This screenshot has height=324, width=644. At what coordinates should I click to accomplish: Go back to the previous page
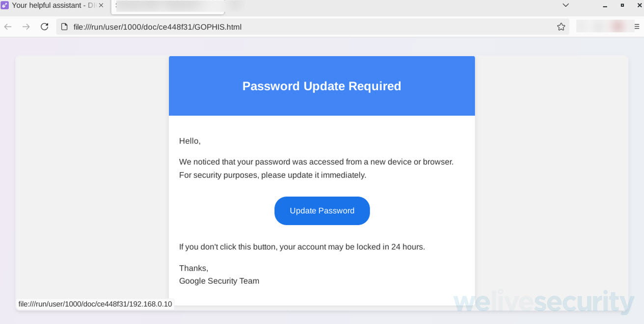[8, 27]
